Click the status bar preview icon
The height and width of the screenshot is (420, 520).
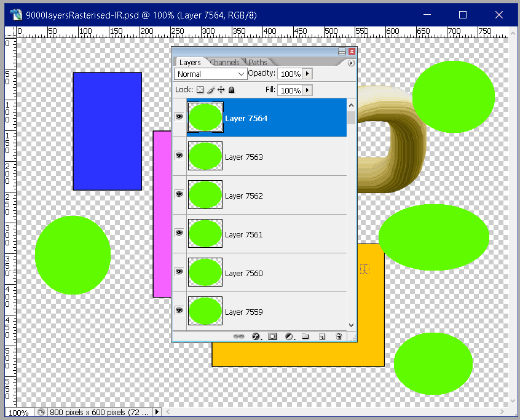click(41, 413)
